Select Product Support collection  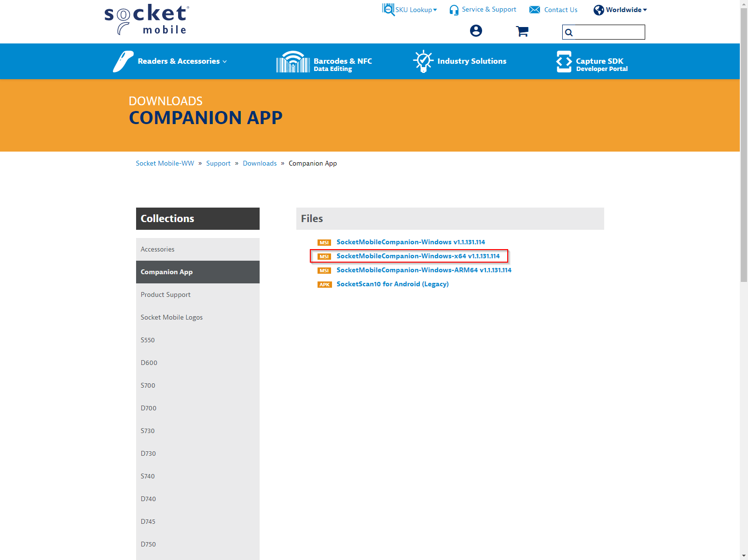tap(166, 294)
